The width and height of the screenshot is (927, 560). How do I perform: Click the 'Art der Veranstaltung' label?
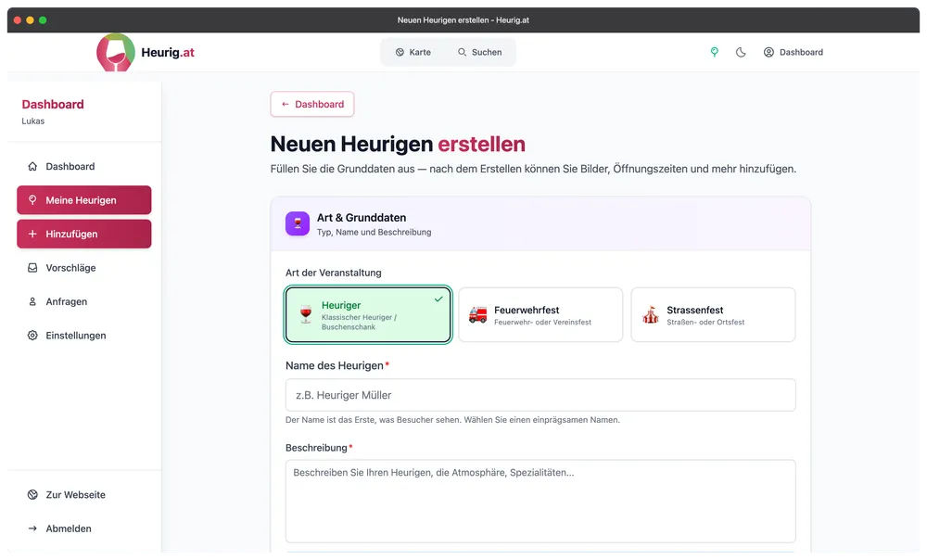pyautogui.click(x=334, y=273)
